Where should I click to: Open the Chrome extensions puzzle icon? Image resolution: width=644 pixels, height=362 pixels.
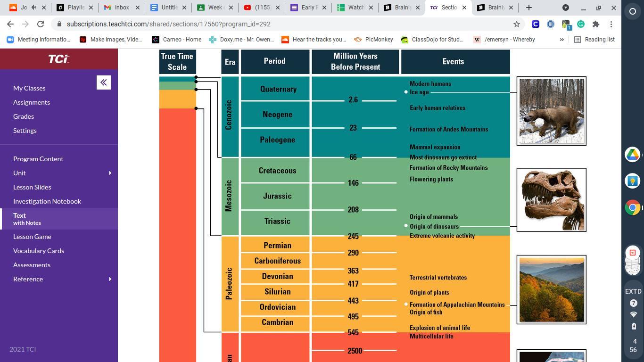(x=596, y=24)
